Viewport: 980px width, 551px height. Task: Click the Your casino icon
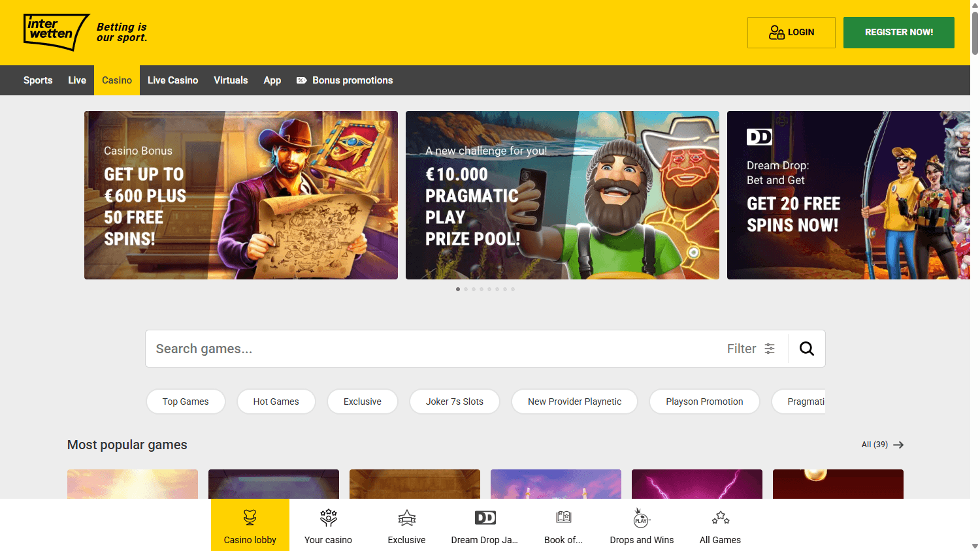tap(329, 518)
